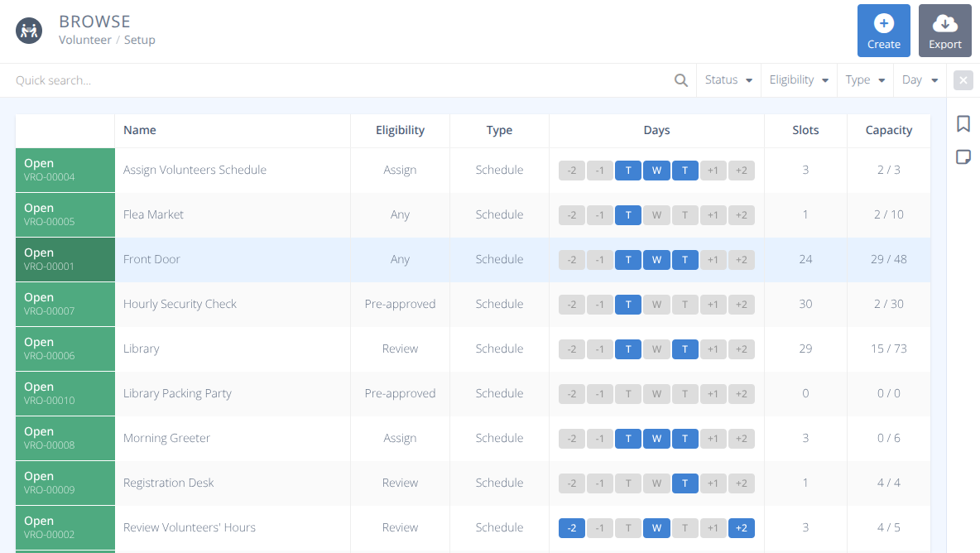
Task: Clear filters with the X button
Action: point(963,80)
